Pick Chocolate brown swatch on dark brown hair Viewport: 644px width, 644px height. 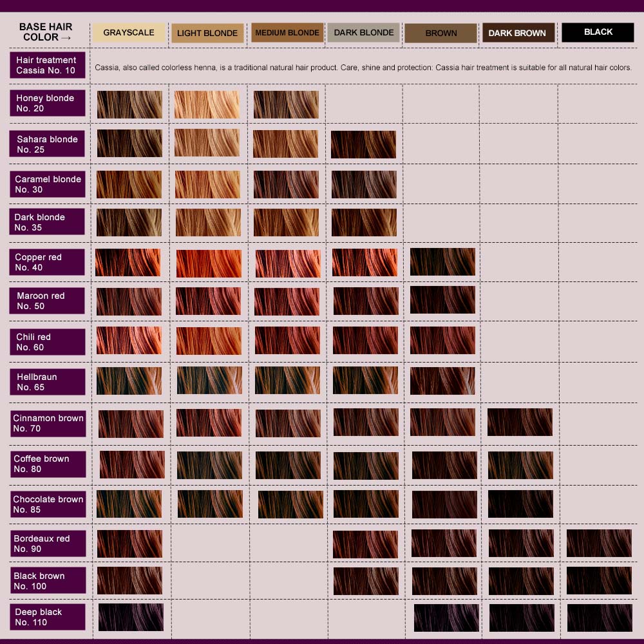click(x=521, y=504)
